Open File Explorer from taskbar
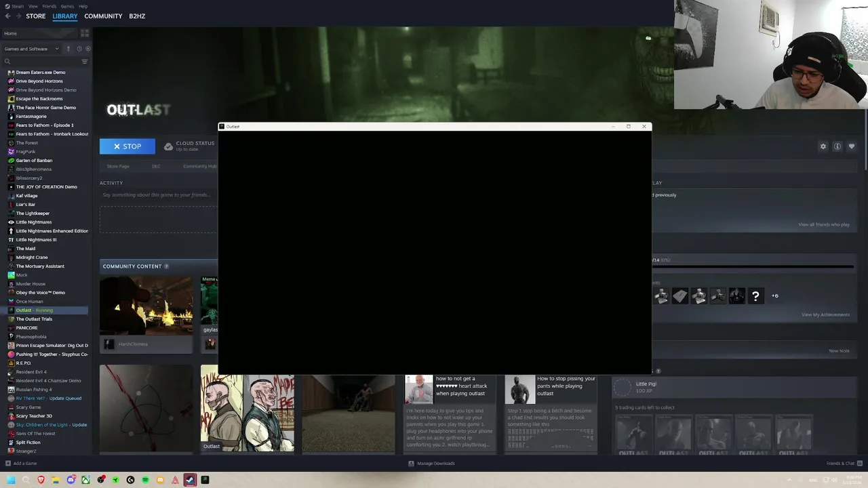Image resolution: width=868 pixels, height=488 pixels. [x=56, y=480]
